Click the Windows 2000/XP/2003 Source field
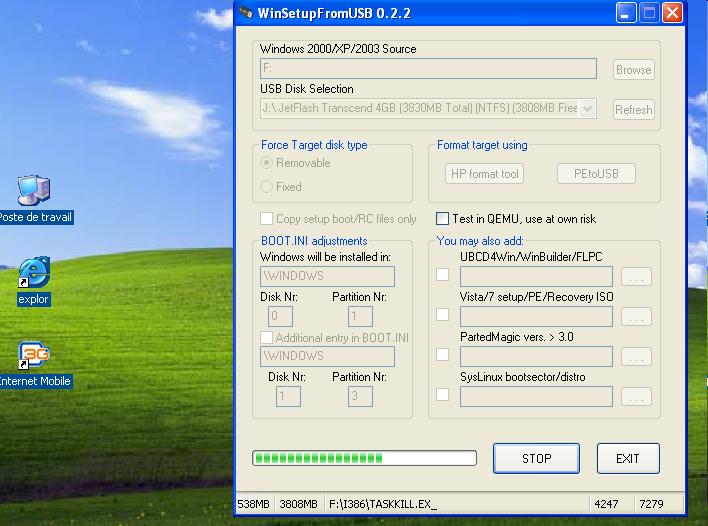708x526 pixels. [x=428, y=68]
